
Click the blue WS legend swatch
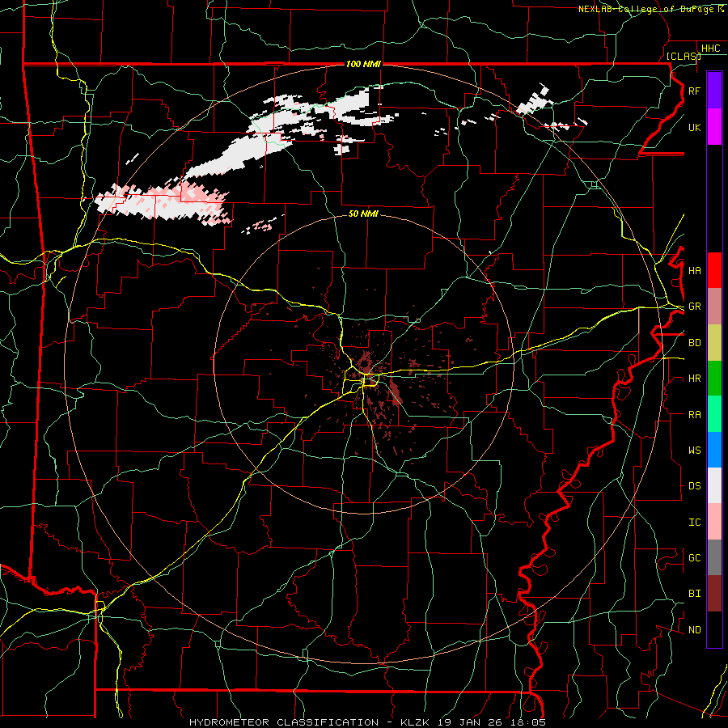tap(714, 450)
